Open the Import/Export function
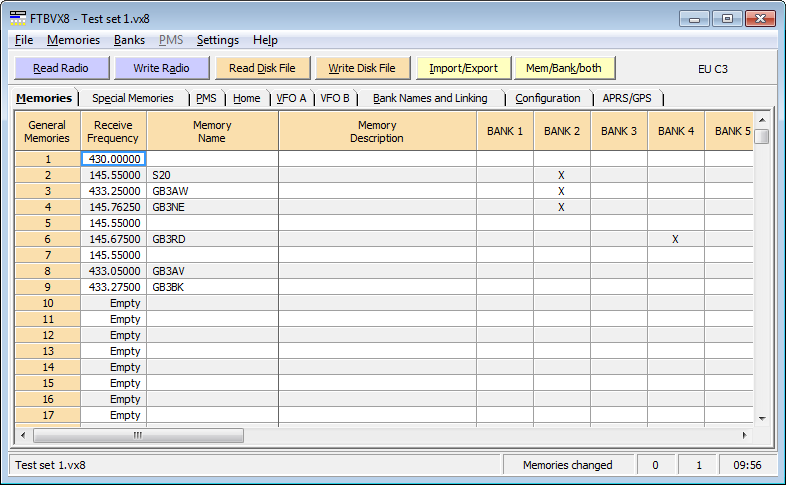Screen dimensions: 786x485 pos(463,68)
